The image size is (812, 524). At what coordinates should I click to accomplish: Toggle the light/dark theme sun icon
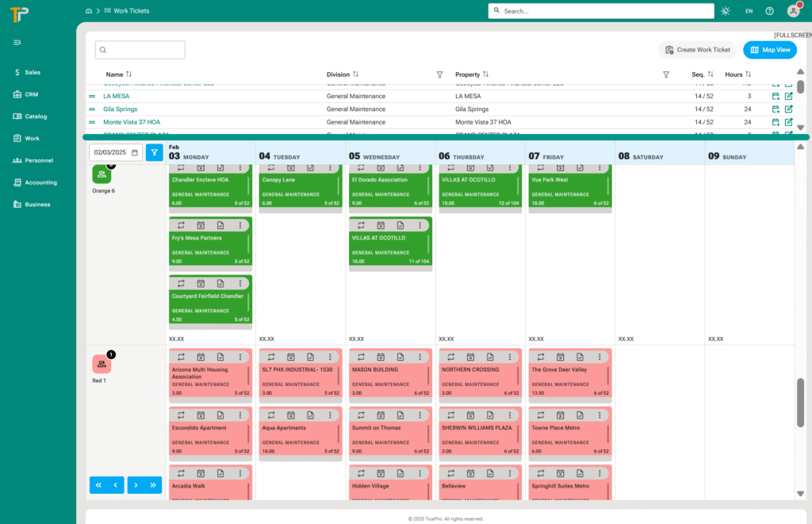[726, 11]
